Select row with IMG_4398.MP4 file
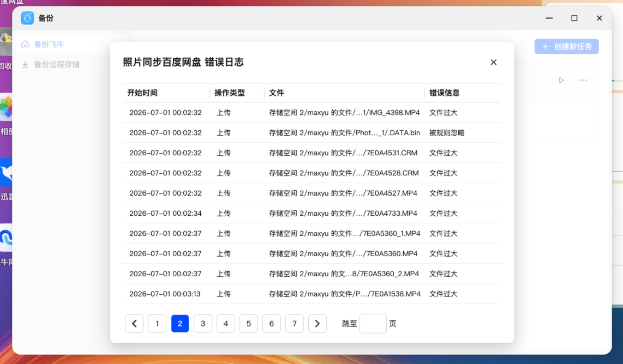 pyautogui.click(x=312, y=113)
